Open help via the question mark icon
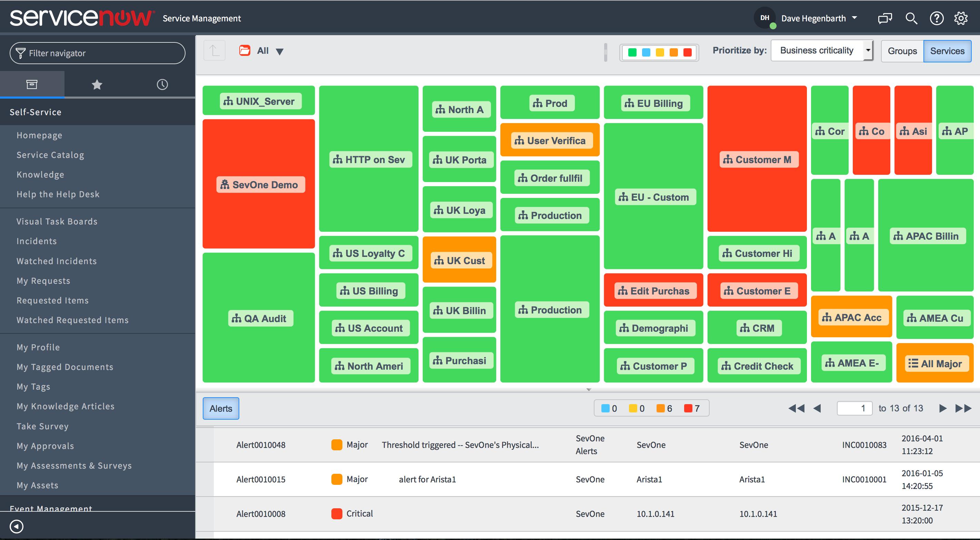980x540 pixels. 937,18
